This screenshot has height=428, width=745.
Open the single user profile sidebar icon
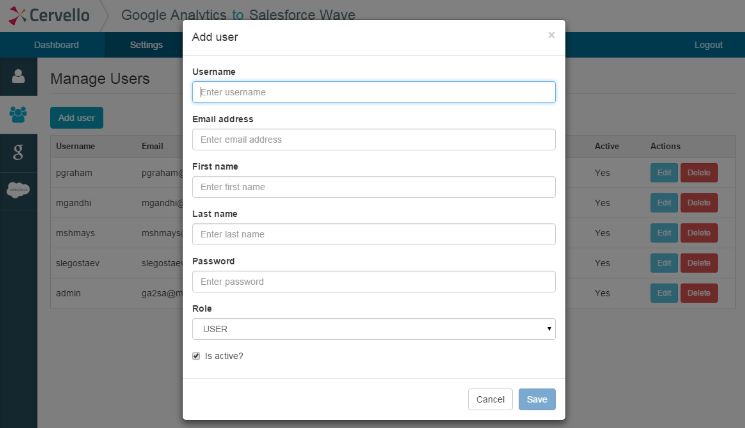[x=18, y=76]
